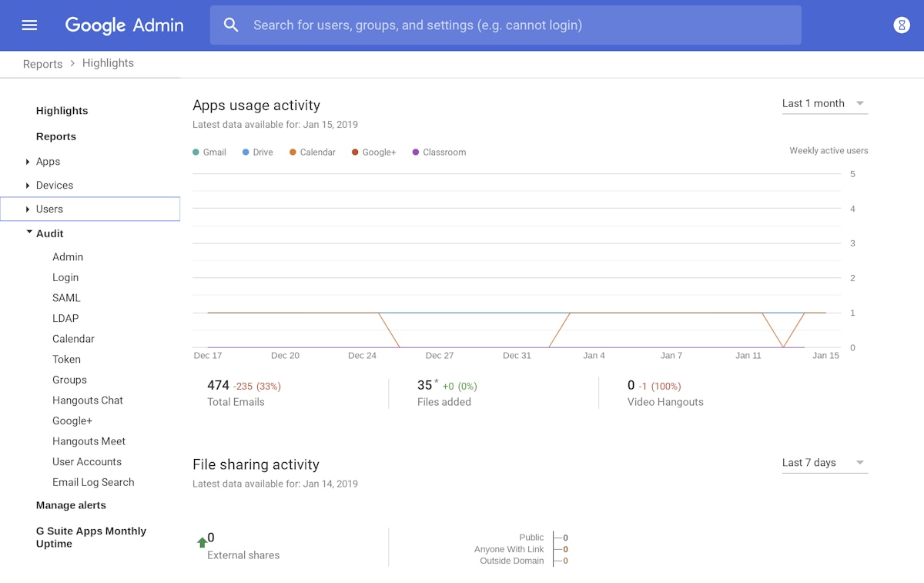Open the Last 1 month dropdown

point(824,103)
